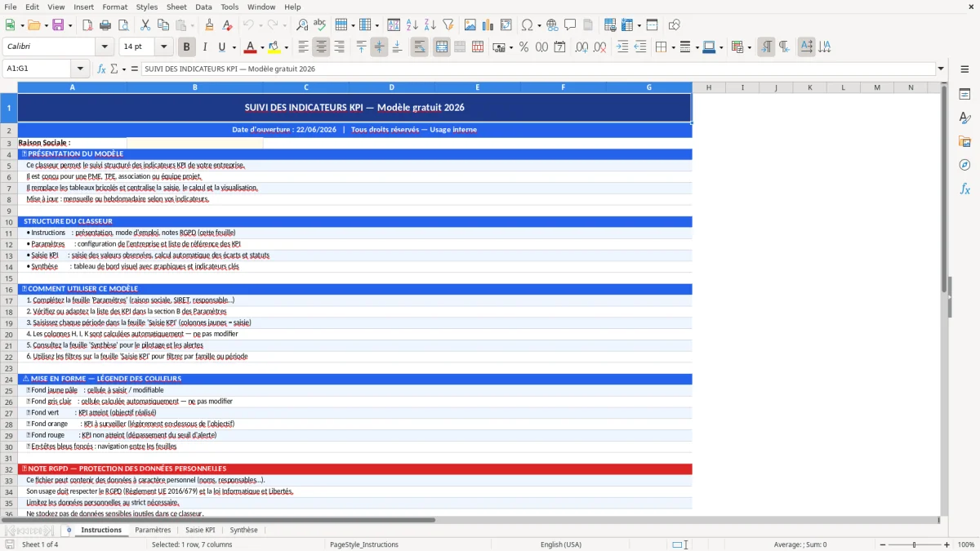This screenshot has width=980, height=551.
Task: Toggle Merge and Center Cells
Action: [441, 47]
